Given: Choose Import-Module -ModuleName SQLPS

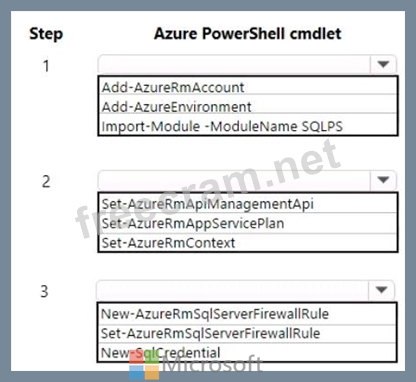Looking at the screenshot, I should coord(248,126).
